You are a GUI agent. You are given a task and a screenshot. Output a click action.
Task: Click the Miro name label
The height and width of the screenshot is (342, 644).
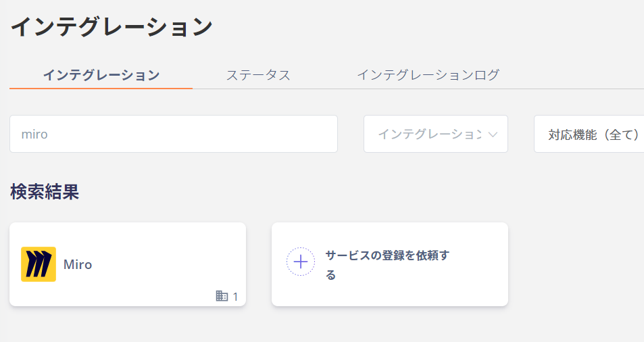pos(78,264)
